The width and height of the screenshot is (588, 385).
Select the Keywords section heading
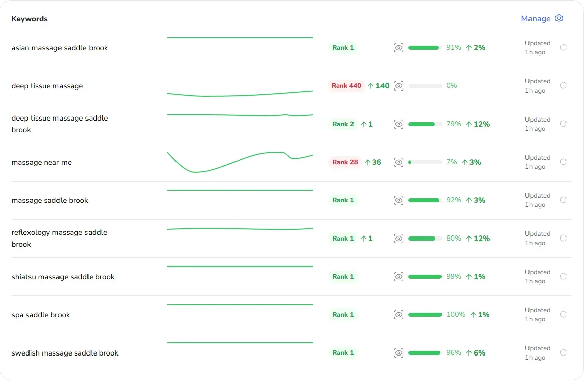click(30, 19)
